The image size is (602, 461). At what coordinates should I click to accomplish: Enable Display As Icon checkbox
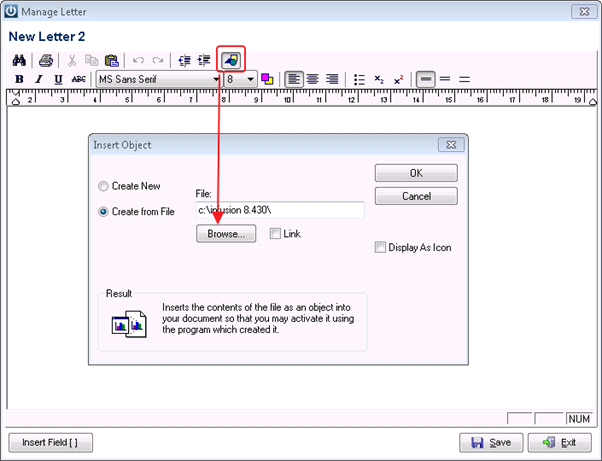[380, 247]
